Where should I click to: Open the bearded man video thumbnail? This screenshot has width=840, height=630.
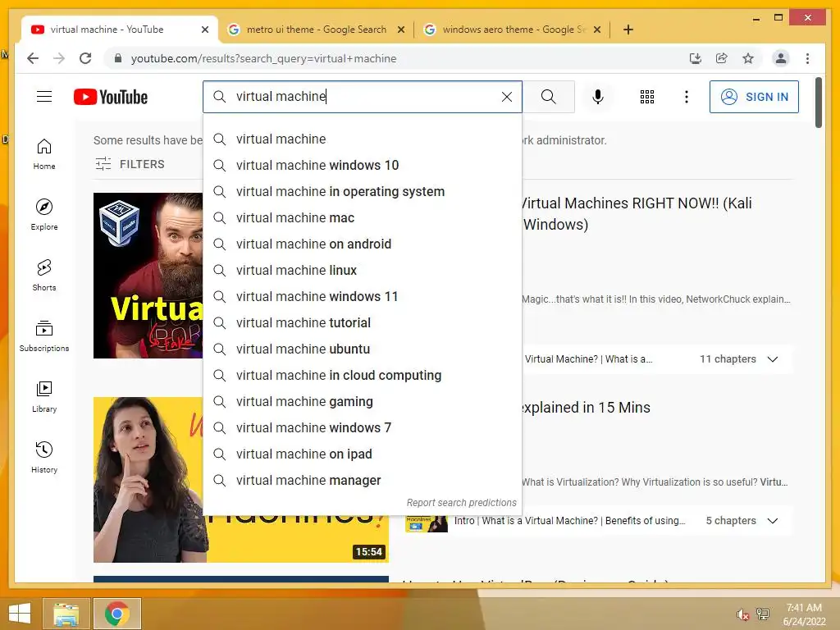pyautogui.click(x=148, y=276)
